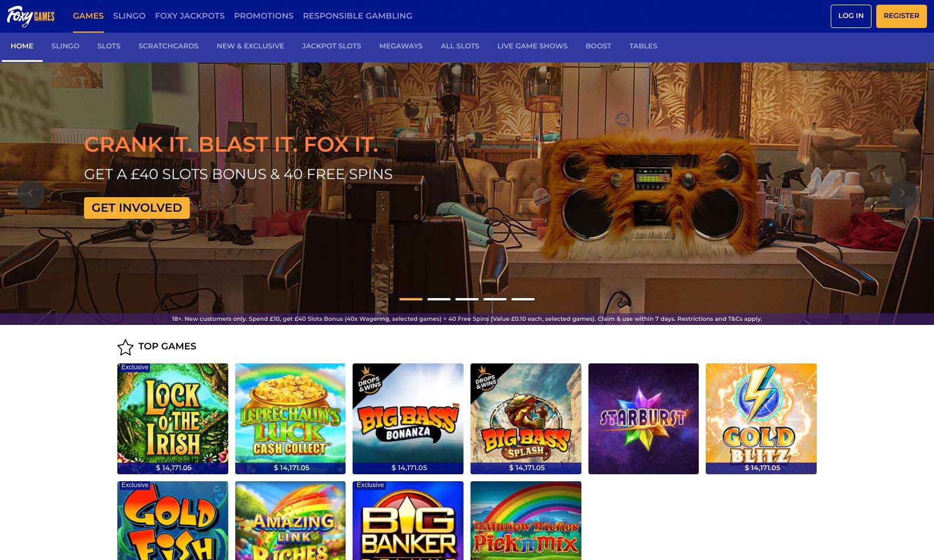Click the Foxy Games logo
The height and width of the screenshot is (560, 934).
pyautogui.click(x=31, y=16)
